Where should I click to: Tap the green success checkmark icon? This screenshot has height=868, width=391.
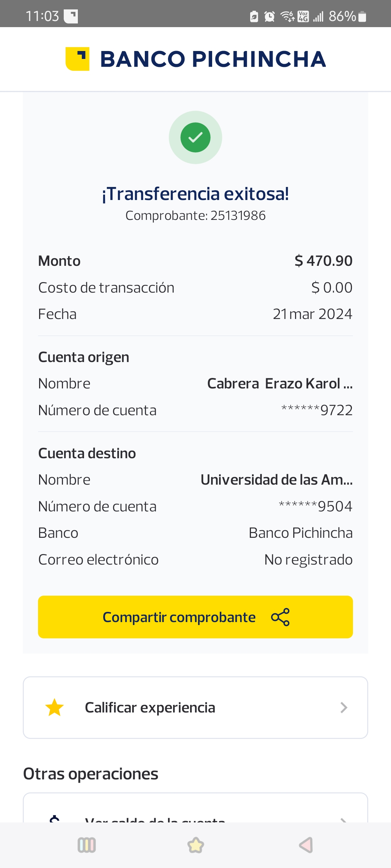pyautogui.click(x=195, y=137)
